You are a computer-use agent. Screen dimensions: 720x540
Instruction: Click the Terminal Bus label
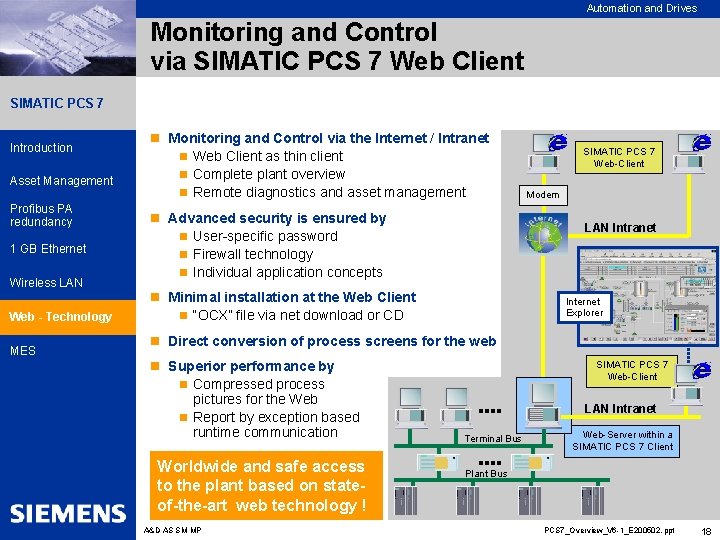tap(493, 439)
